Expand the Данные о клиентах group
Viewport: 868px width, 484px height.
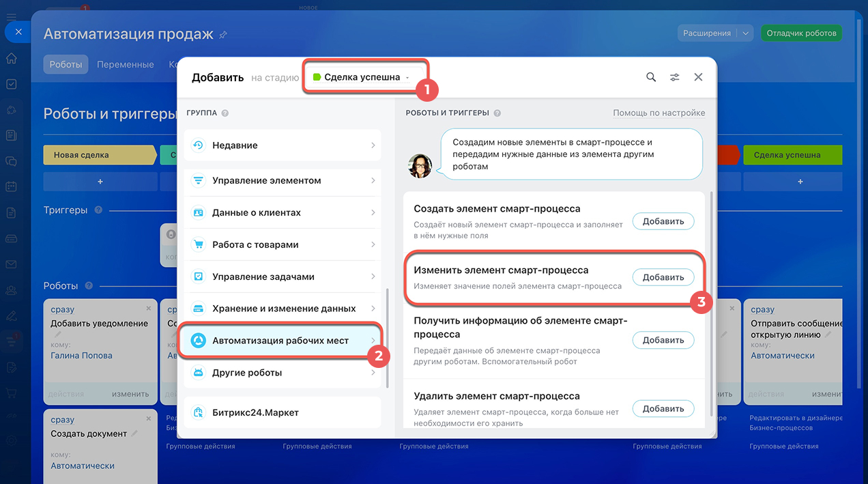point(283,213)
